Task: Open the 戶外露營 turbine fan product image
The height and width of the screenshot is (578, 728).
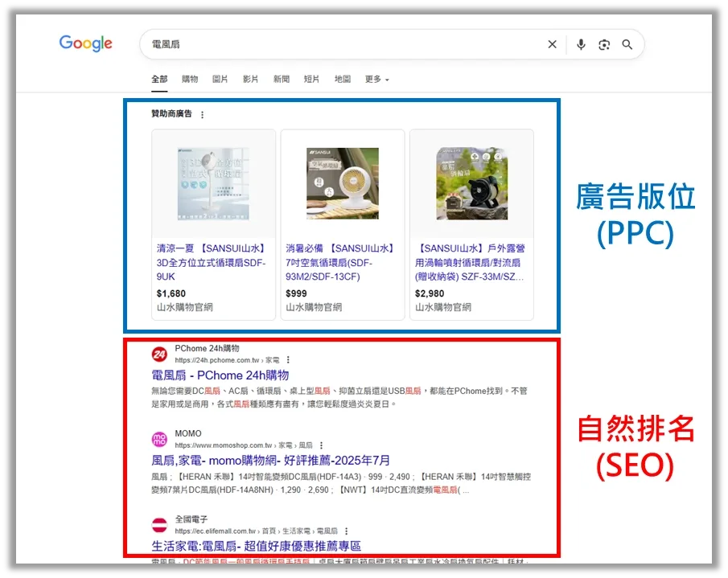Action: [471, 184]
